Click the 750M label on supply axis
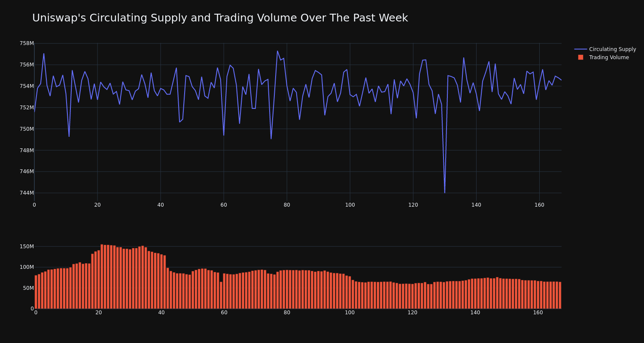Screen dimensions: 644x343 pos(27,129)
